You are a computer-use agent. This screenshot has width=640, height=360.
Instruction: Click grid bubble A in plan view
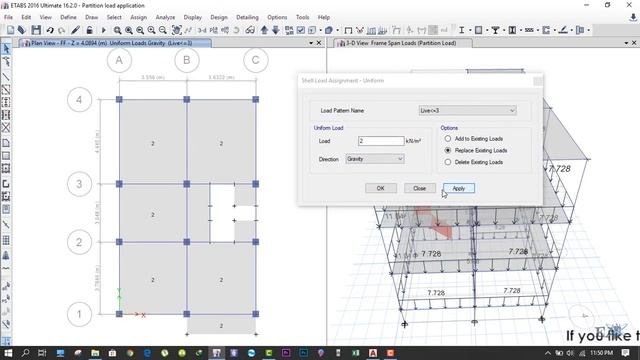click(x=119, y=60)
